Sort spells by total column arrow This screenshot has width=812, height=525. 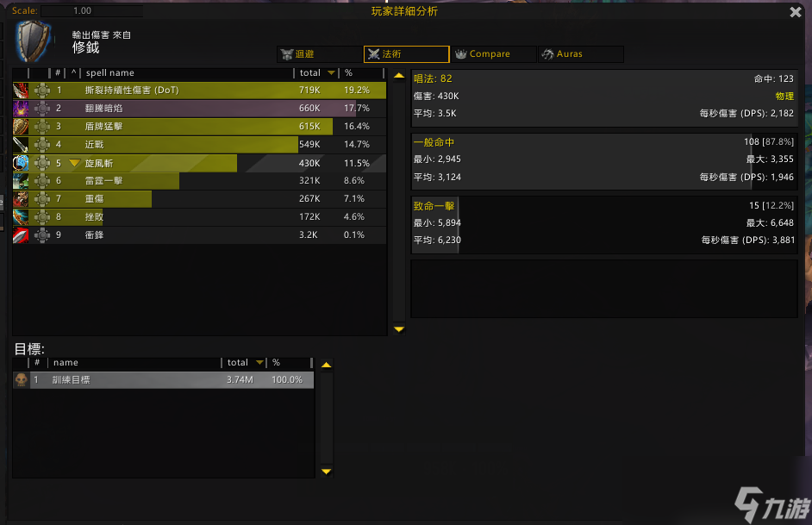coord(331,73)
